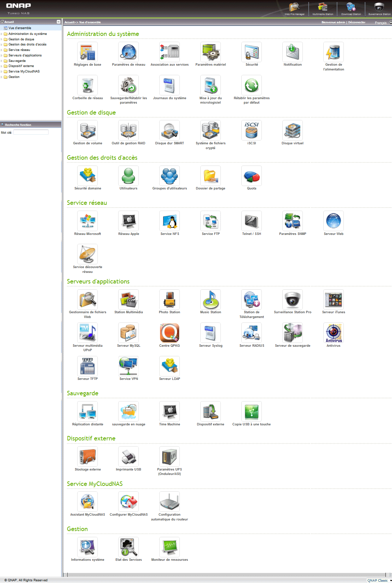Expand Dispositif externe tree node
Viewport: 392px width, 583px height.
(x=2, y=66)
